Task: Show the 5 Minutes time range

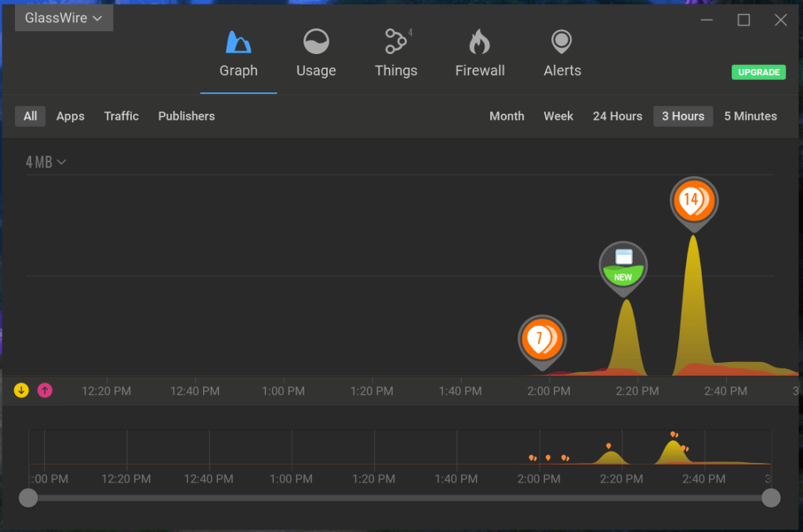Action: (750, 116)
